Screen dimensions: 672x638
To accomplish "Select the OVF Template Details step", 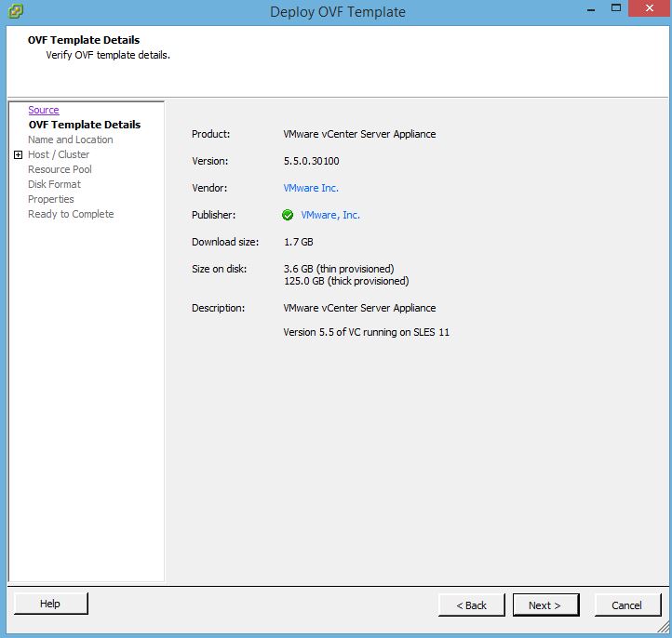I will pos(85,125).
